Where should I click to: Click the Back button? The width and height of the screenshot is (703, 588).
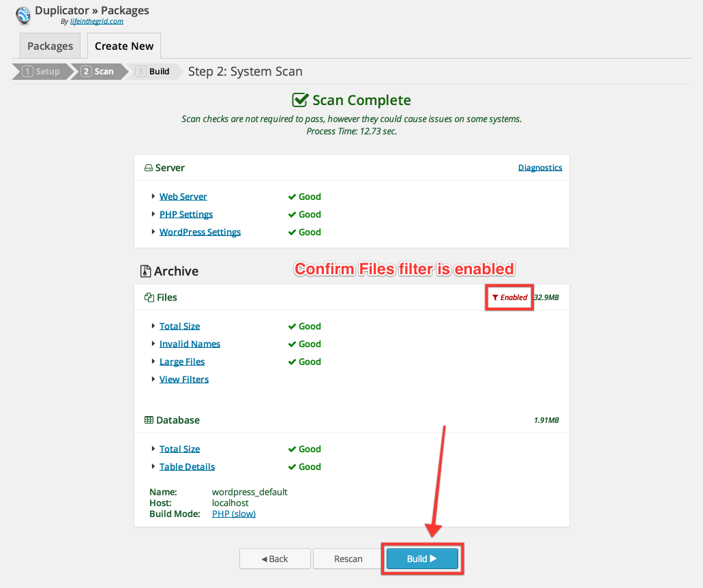275,559
